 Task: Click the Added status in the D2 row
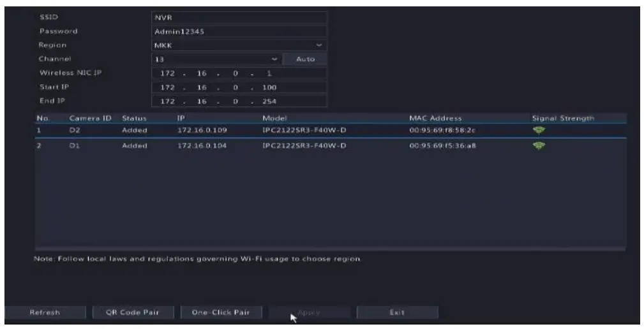pos(134,131)
